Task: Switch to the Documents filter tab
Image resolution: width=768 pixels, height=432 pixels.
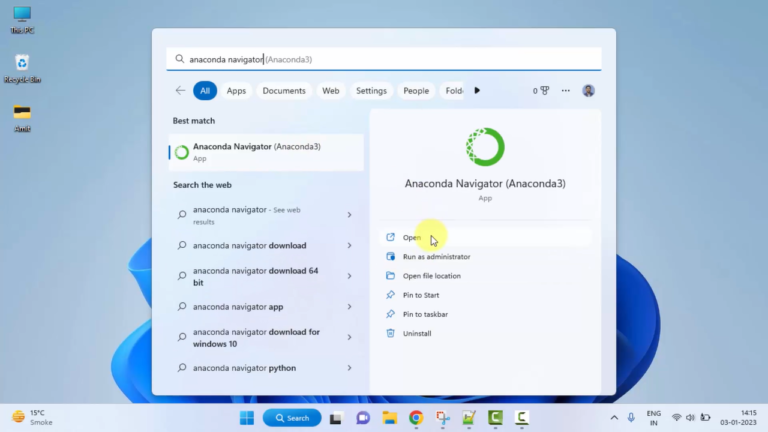Action: coord(284,91)
